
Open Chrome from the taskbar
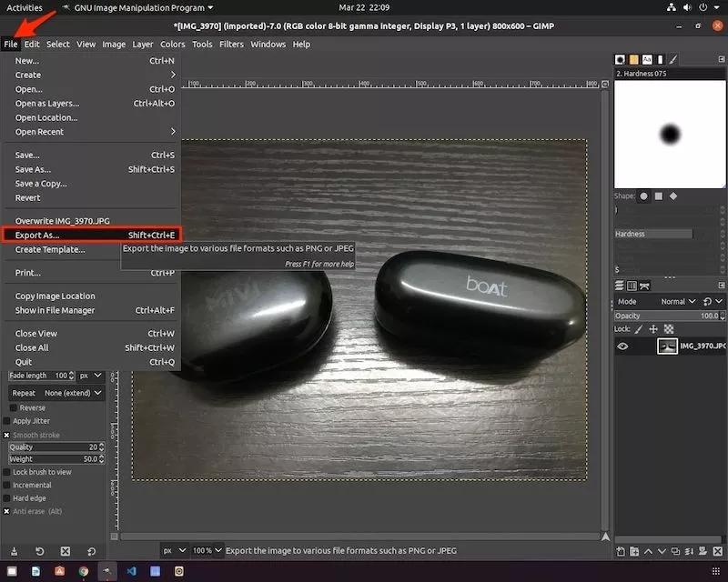coord(84,571)
